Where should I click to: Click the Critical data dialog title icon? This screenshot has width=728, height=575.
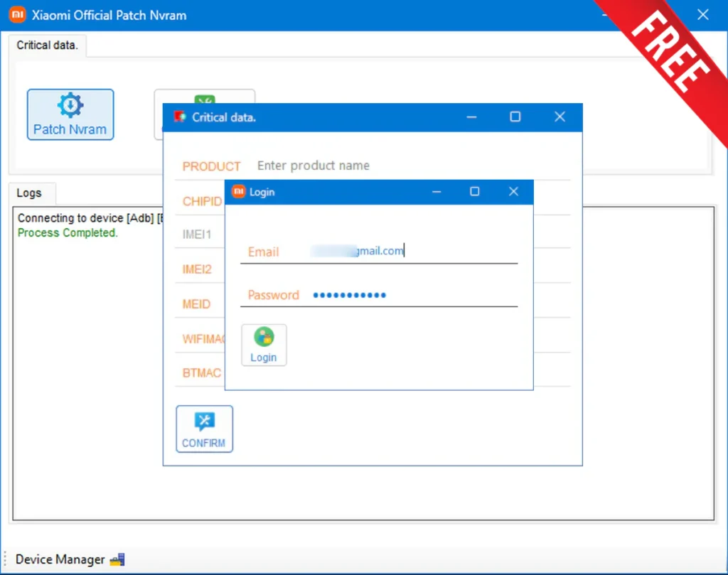pos(180,117)
